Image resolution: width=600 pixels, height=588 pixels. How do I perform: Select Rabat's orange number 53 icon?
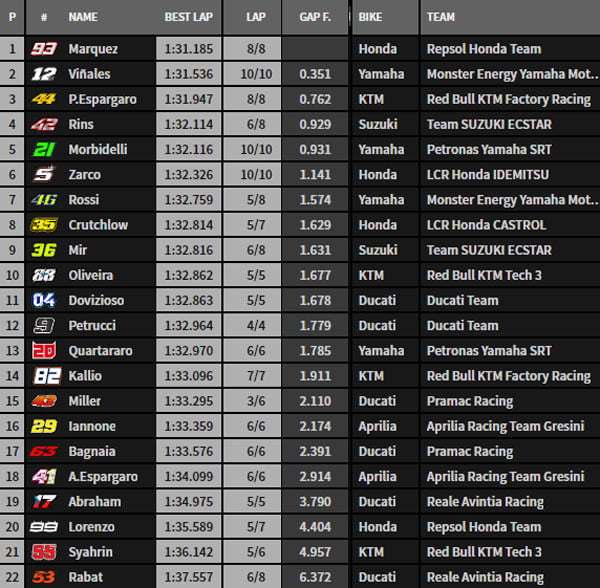click(x=44, y=577)
